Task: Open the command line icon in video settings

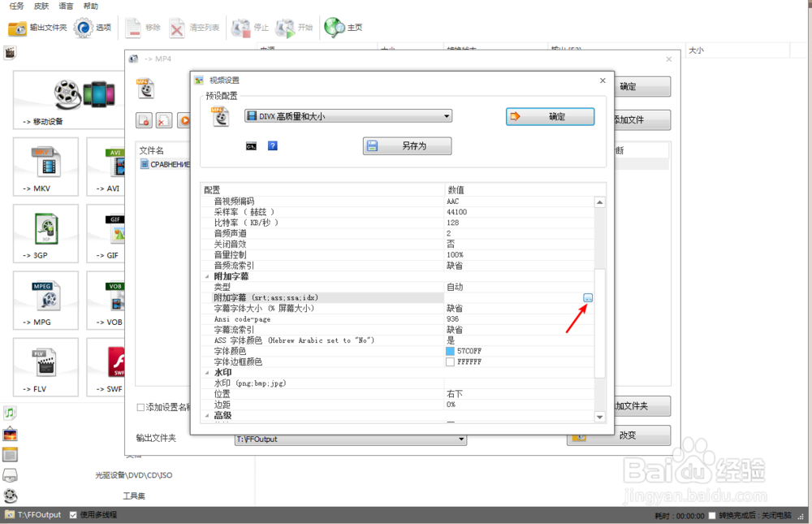Action: click(x=252, y=145)
